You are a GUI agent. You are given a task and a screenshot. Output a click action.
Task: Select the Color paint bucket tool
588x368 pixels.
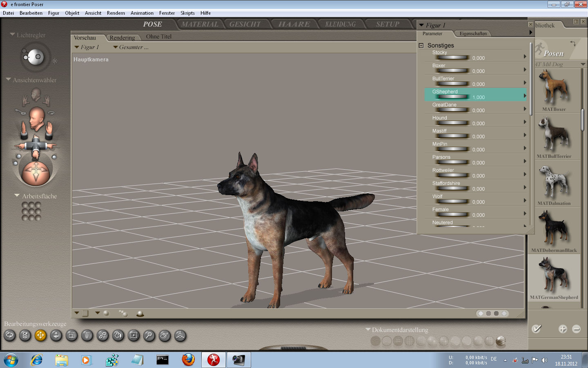point(118,336)
